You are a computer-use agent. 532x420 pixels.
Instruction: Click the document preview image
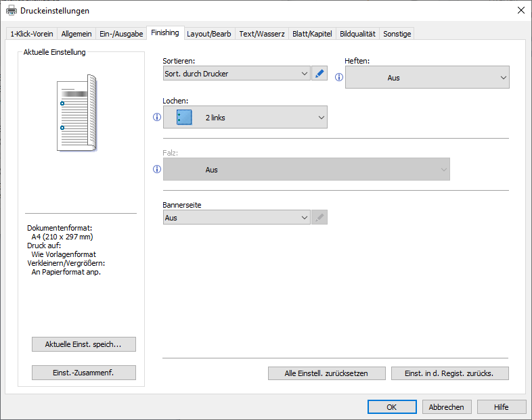pos(76,113)
